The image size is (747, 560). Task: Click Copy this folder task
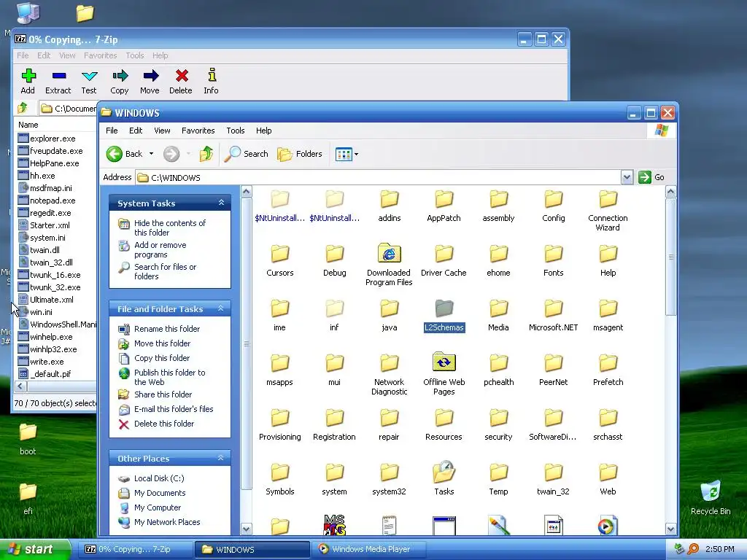[x=162, y=358]
